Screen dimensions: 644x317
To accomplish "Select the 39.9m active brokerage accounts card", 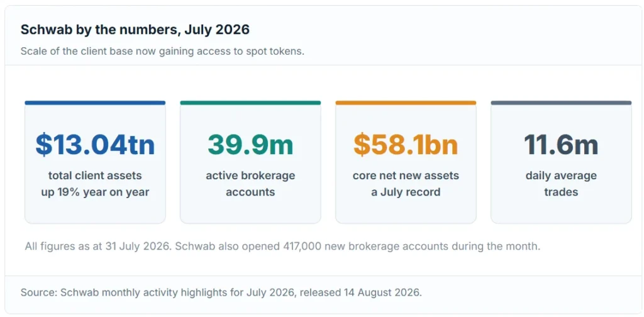I will pyautogui.click(x=250, y=162).
